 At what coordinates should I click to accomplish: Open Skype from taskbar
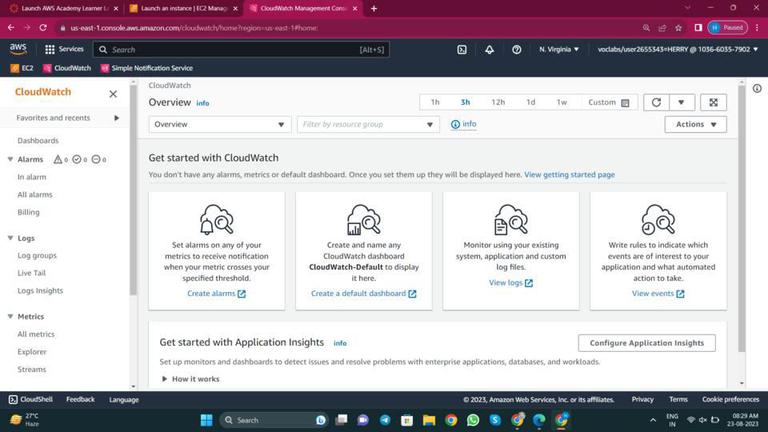point(495,420)
